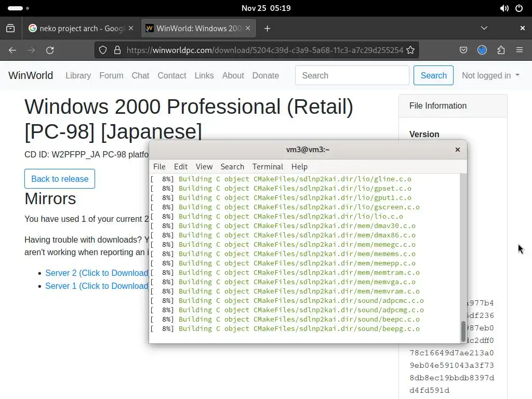Image resolution: width=532 pixels, height=399 pixels.
Task: Open a new tab with the plus icon
Action: [268, 29]
